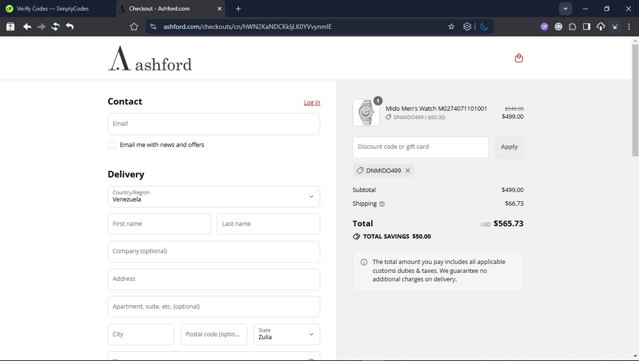Focus the Apartment, suite field
This screenshot has height=361, width=639.
pos(214,307)
